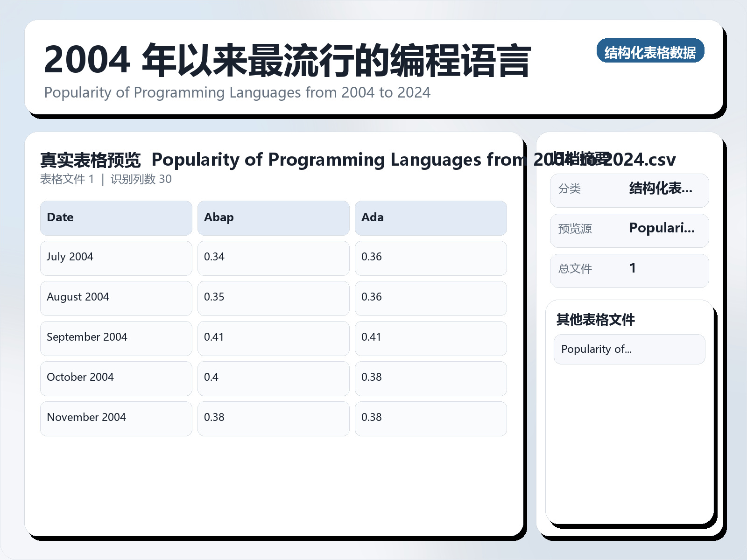Screen dimensions: 747x560
Task: Select the Ada column header
Action: coord(430,217)
